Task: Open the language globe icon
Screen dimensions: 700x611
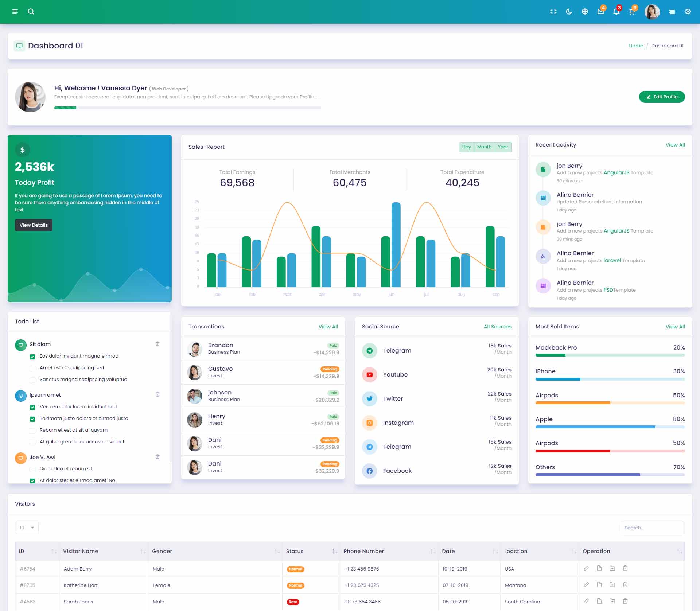Action: pyautogui.click(x=585, y=12)
